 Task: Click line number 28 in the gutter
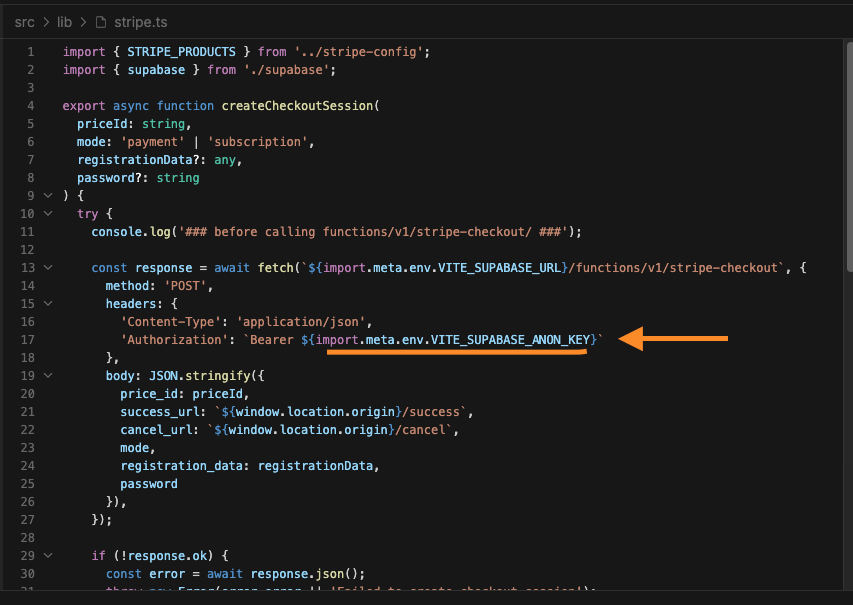click(28, 537)
